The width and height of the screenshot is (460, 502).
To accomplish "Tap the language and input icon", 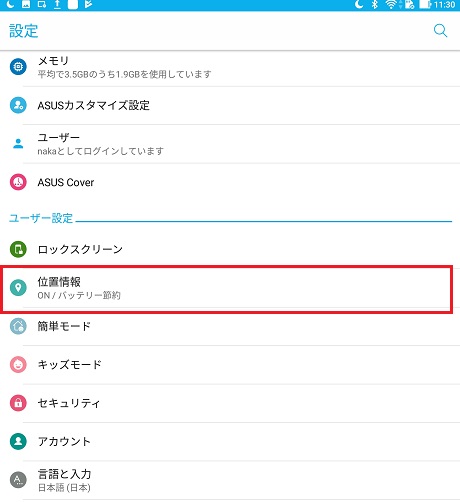I will click(x=18, y=480).
